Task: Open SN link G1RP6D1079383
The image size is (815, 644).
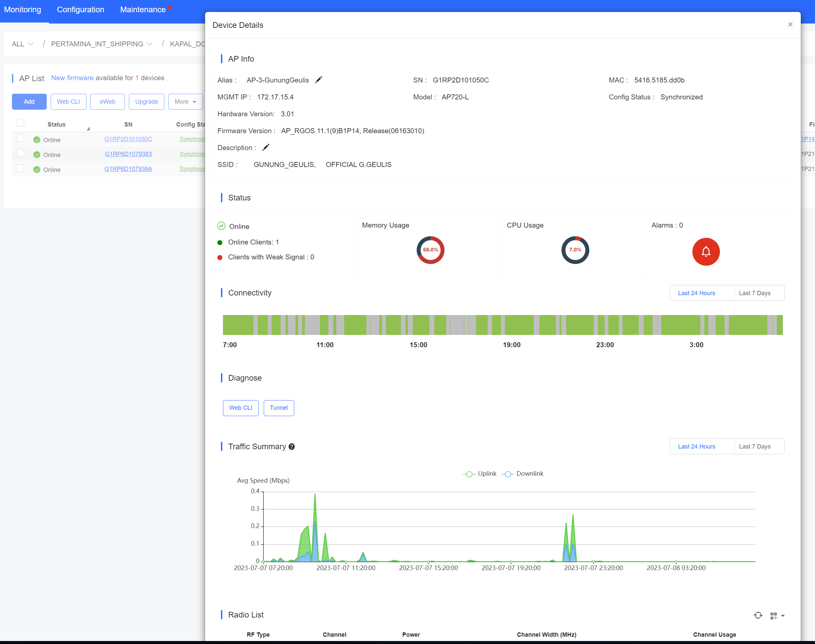Action: [128, 154]
